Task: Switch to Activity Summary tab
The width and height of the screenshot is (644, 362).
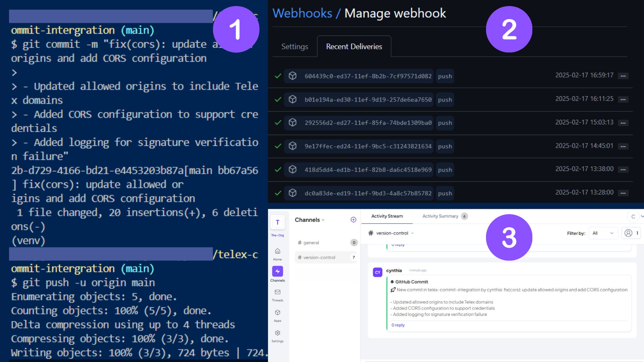Action: click(x=440, y=216)
